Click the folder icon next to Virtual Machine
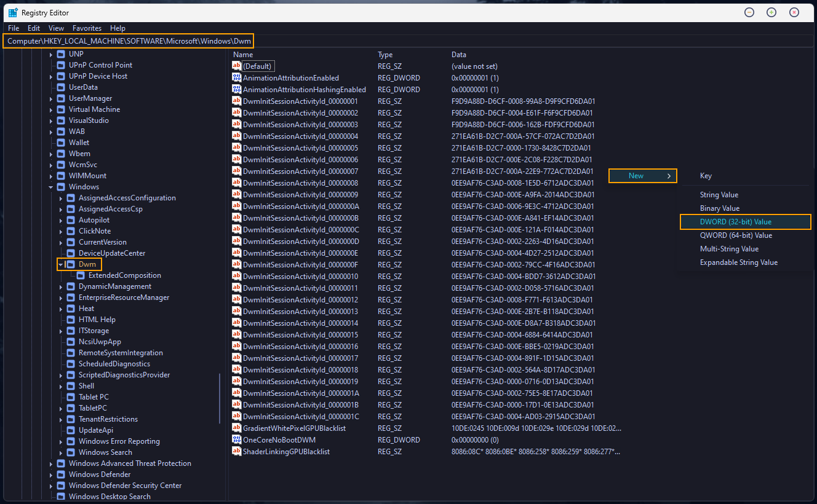 point(61,109)
